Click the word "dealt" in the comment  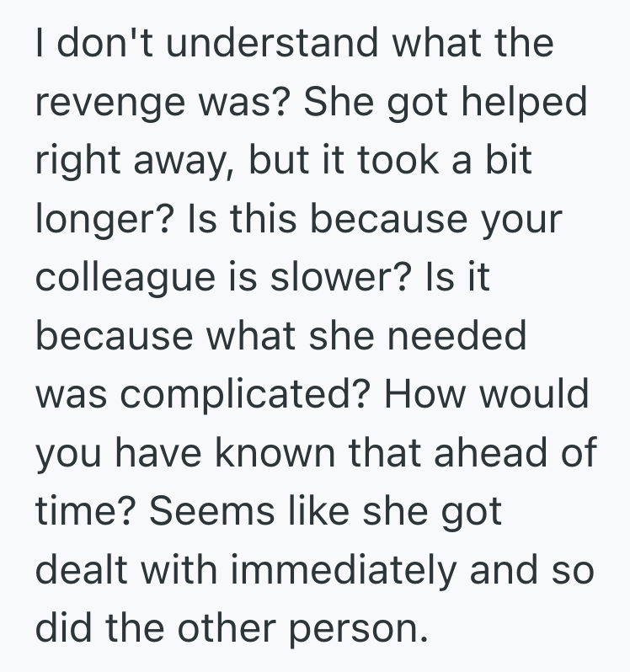coord(83,571)
